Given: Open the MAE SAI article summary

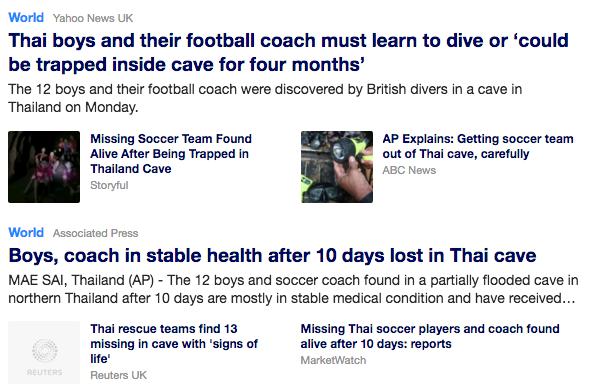Looking at the screenshot, I should coord(293,289).
